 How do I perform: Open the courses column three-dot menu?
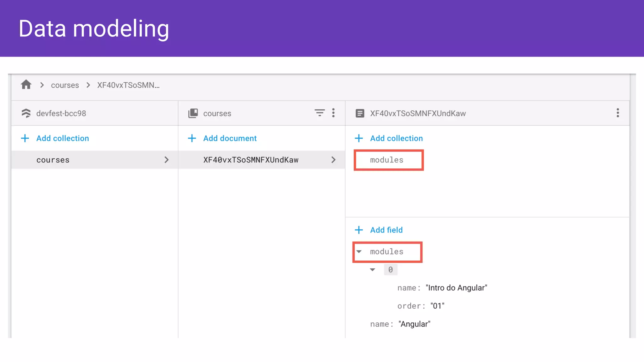click(x=333, y=113)
